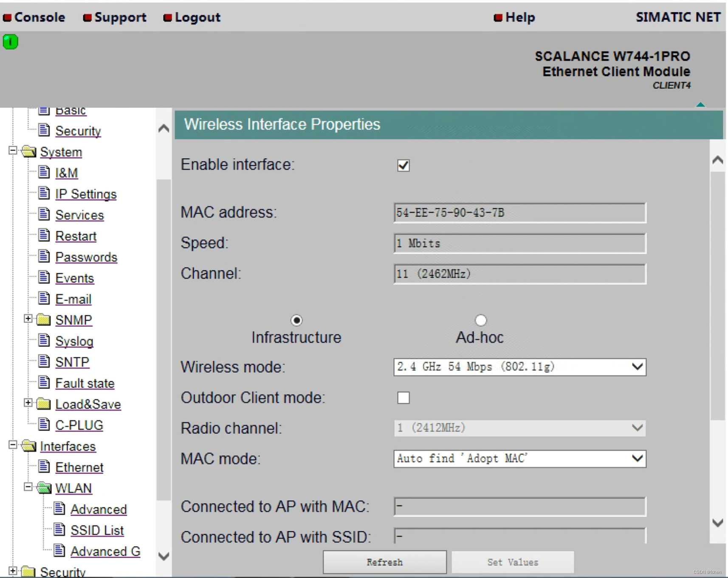The height and width of the screenshot is (578, 728).
Task: Click the page icon beside Restart
Action: coord(44,235)
